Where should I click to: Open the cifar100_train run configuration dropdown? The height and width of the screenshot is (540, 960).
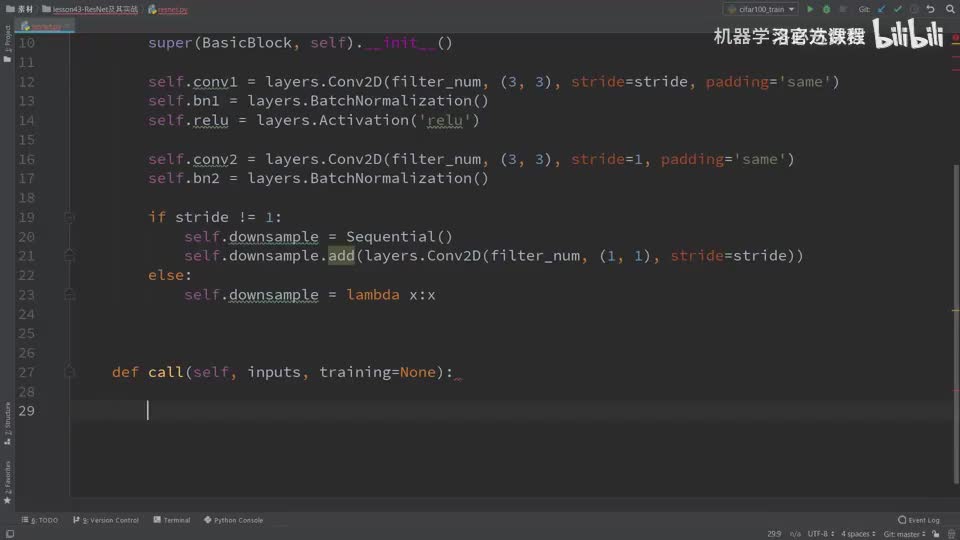(x=760, y=9)
